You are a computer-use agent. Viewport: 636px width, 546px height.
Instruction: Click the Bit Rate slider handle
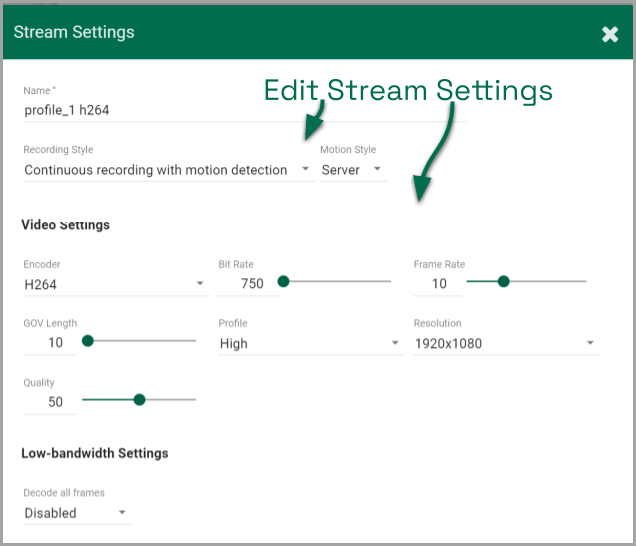point(283,282)
